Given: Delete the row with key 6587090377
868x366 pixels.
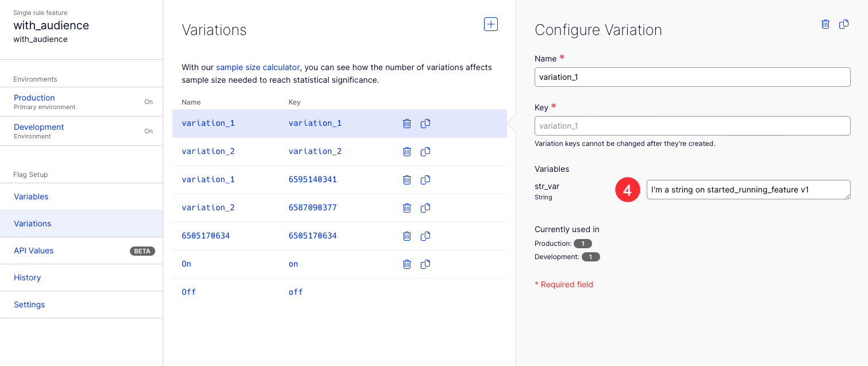Looking at the screenshot, I should pyautogui.click(x=407, y=208).
